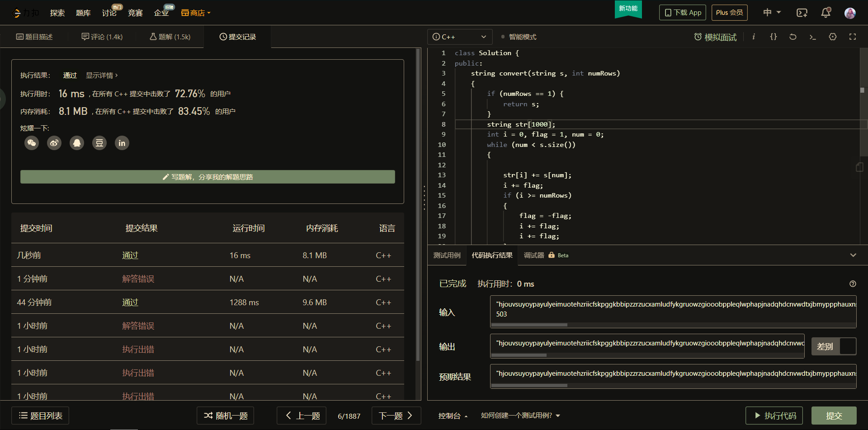Toggle 智能模式 smart mode

tap(519, 37)
